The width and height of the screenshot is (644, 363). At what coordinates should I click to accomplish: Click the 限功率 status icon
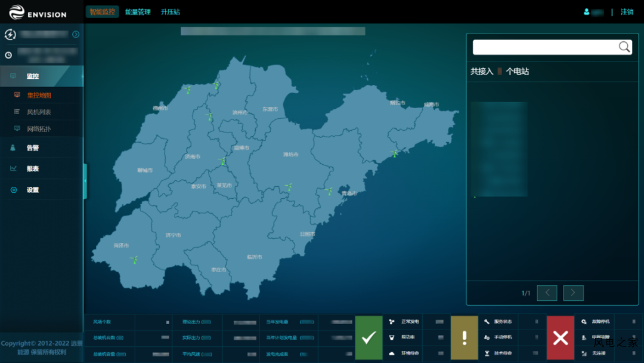391,337
